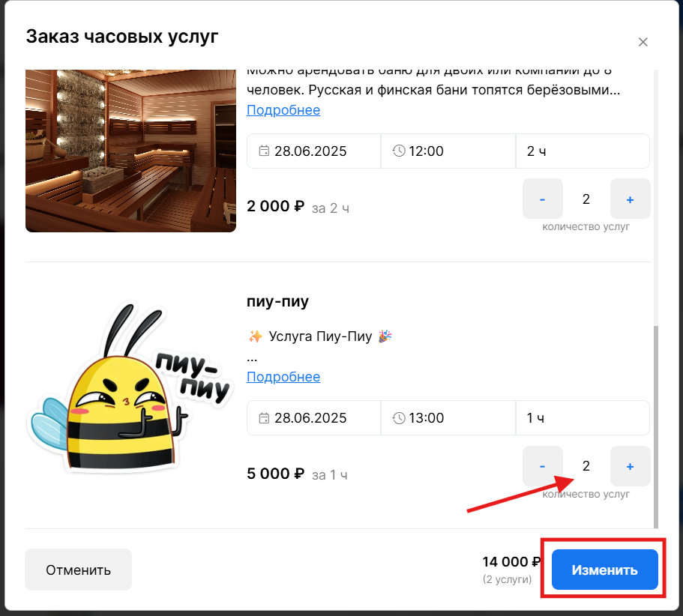Click the 2 000 ₽ sauna price
Image resolution: width=683 pixels, height=616 pixels.
click(x=275, y=206)
